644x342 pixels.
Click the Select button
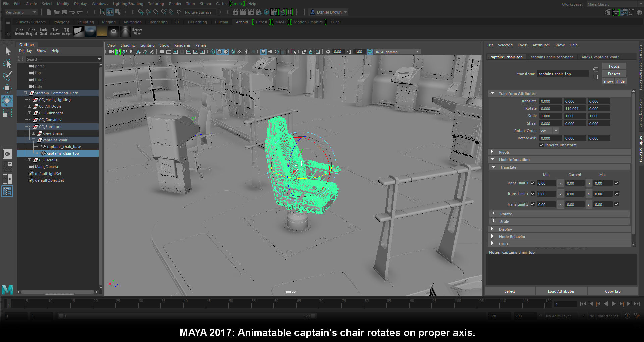coord(509,291)
